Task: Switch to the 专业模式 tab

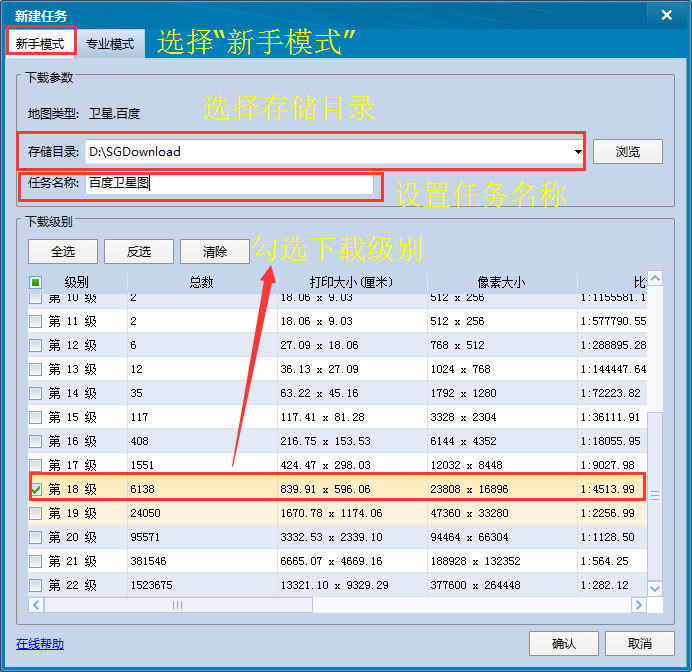Action: pos(109,44)
